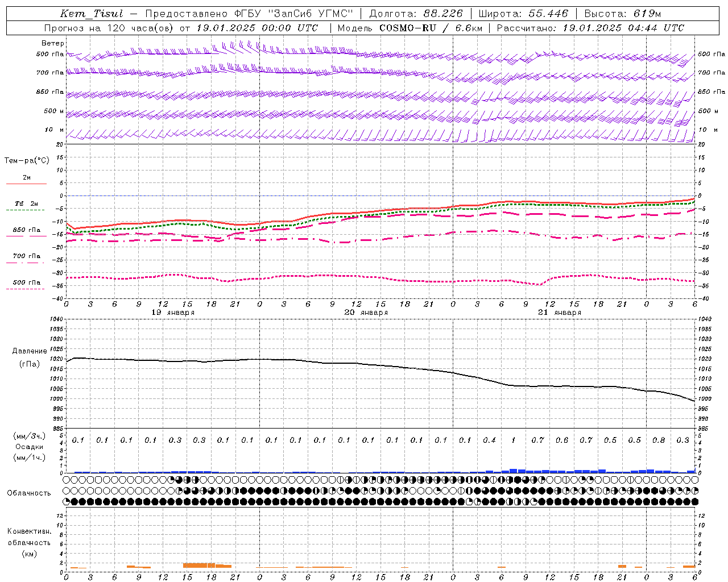Image resolution: width=728 pixels, height=582 pixels.
Task: Click the '10 м' wind level label on left
Action: tap(55, 130)
